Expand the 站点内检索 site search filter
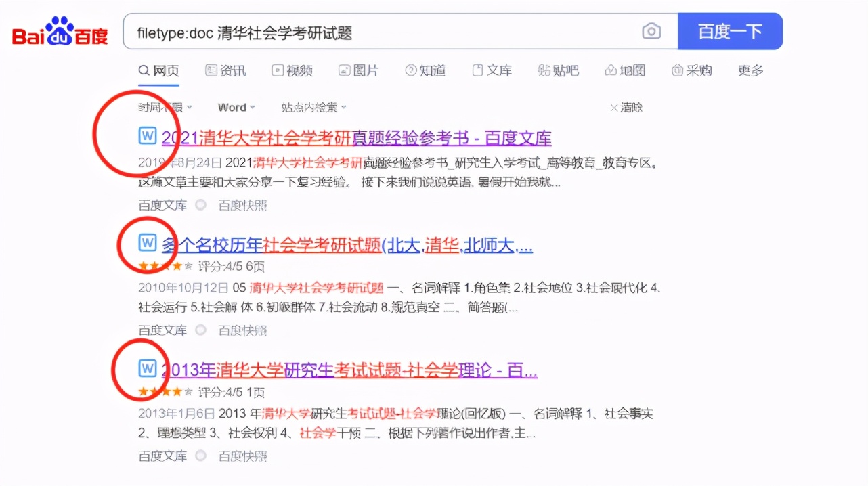 click(314, 107)
